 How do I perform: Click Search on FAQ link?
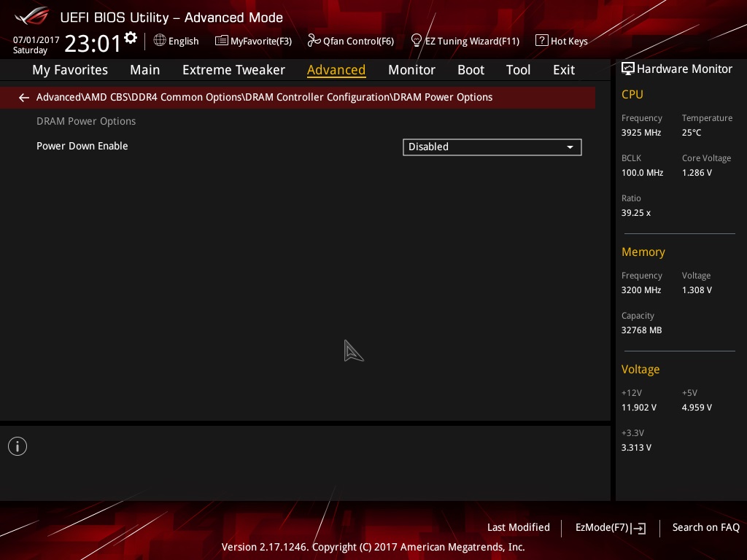(706, 528)
